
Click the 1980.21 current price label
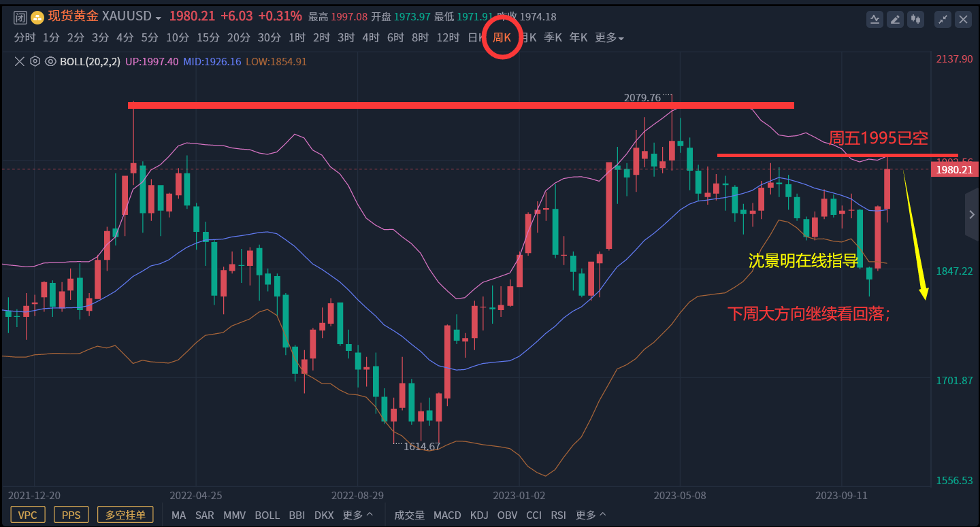(x=954, y=169)
